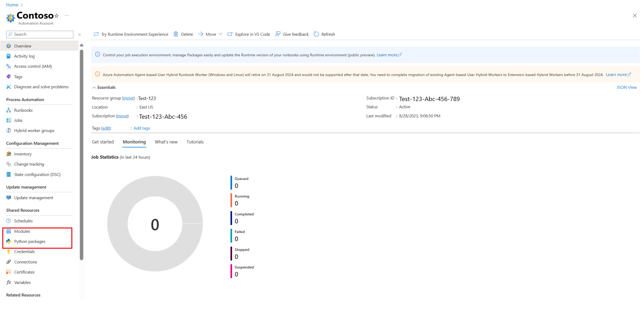The height and width of the screenshot is (310, 644).
Task: Click the East US location value
Action: pos(146,107)
